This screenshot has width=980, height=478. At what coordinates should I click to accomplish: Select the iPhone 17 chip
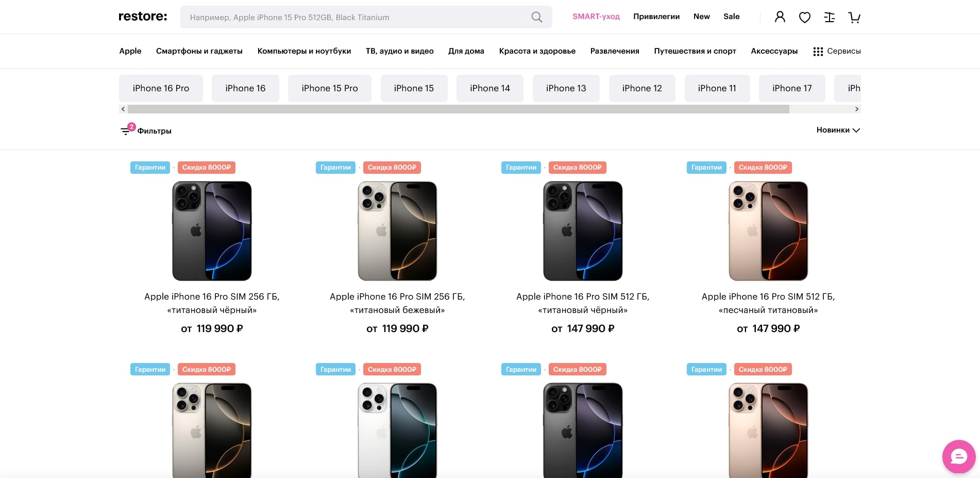[791, 88]
